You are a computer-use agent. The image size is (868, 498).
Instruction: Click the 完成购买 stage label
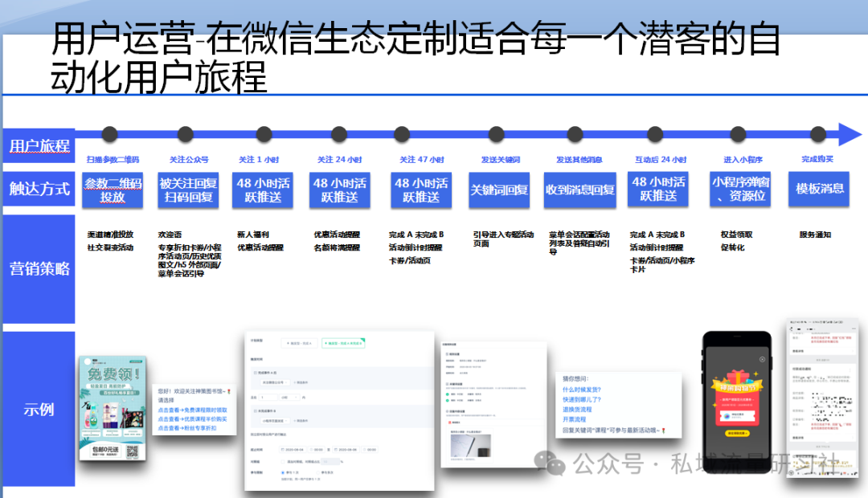[817, 159]
